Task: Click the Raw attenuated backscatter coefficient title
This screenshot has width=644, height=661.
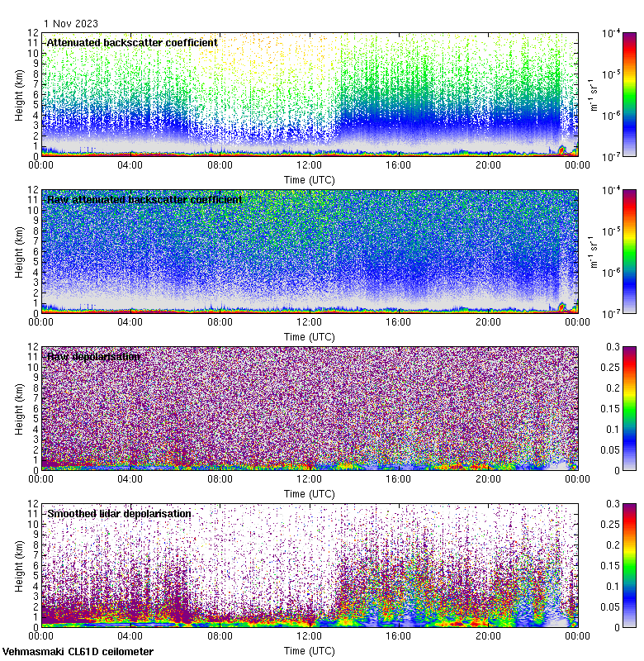Action: point(144,199)
